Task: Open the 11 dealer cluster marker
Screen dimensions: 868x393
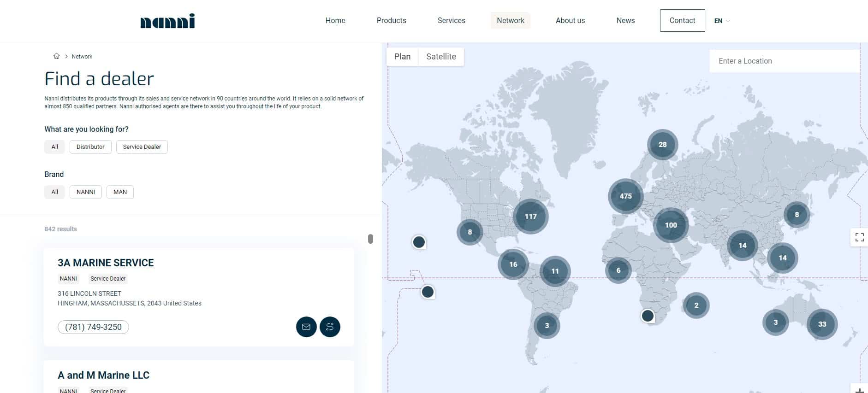Action: tap(555, 271)
